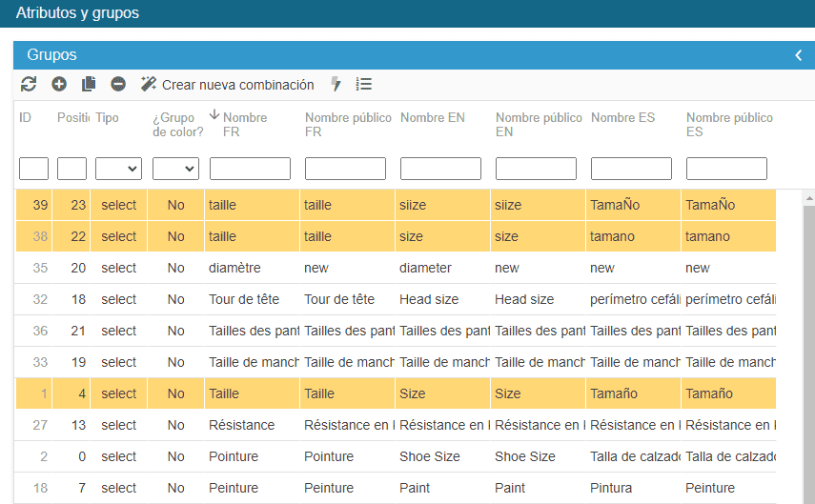
Task: Collapse the Grupos panel with chevron
Action: point(799,55)
